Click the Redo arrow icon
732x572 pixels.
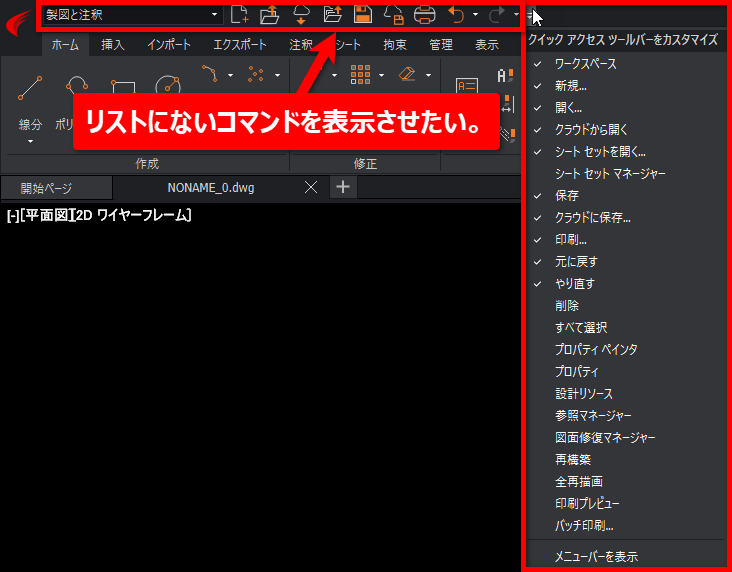[x=496, y=14]
